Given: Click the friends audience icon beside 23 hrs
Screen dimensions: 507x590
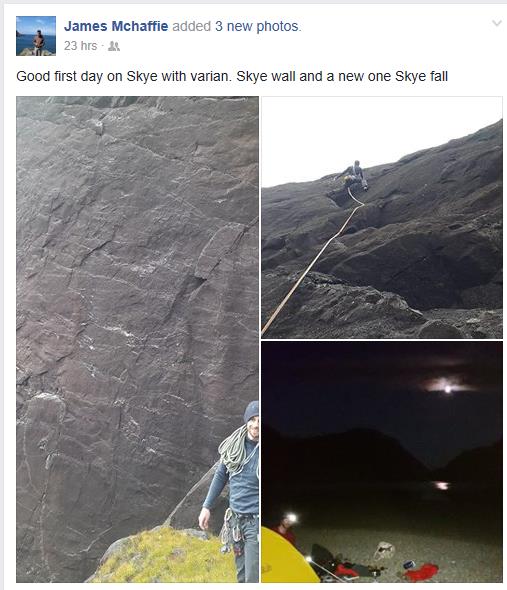Looking at the screenshot, I should (x=114, y=46).
